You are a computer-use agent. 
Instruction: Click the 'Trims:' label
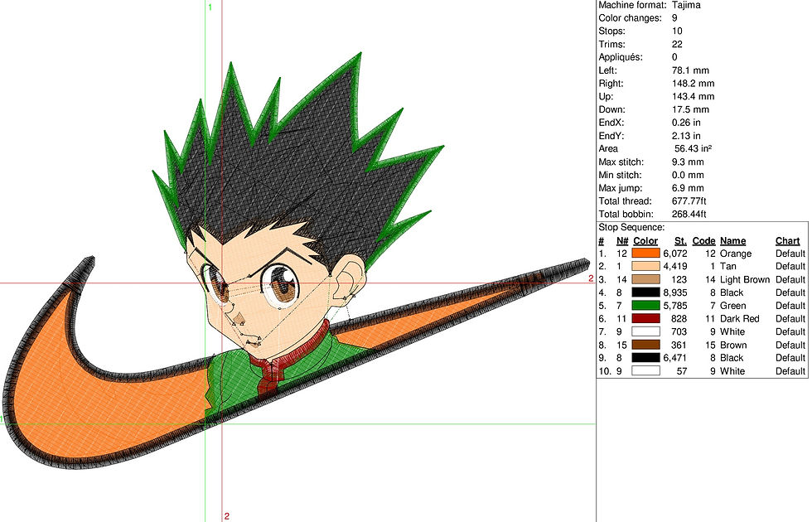click(x=611, y=44)
